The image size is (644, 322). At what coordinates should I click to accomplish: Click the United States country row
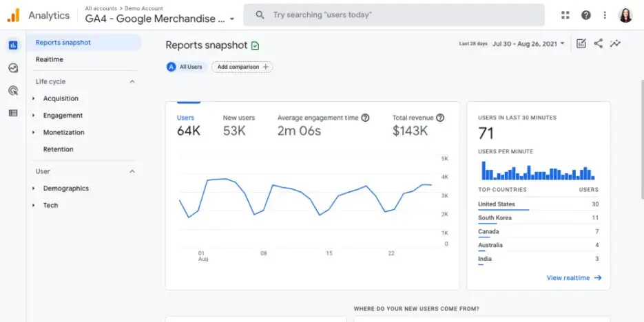538,204
